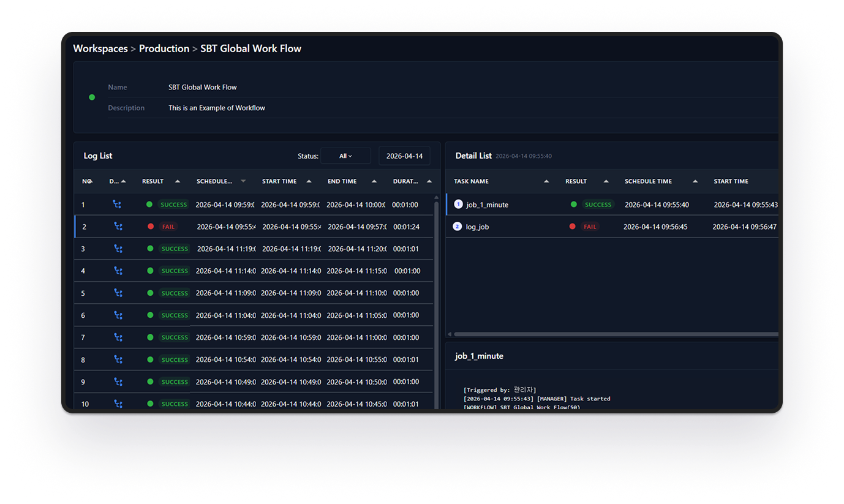
Task: Click the numbered badge beside log_job
Action: [457, 227]
